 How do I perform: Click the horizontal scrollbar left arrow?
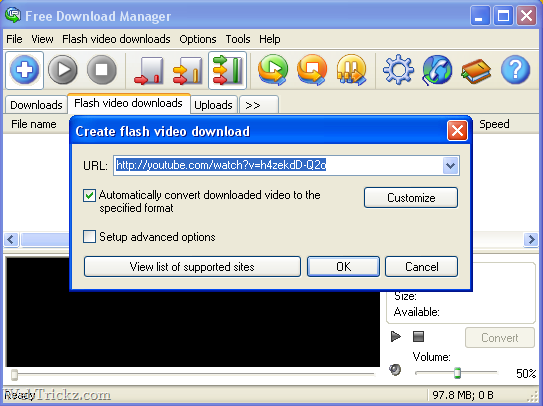11,239
